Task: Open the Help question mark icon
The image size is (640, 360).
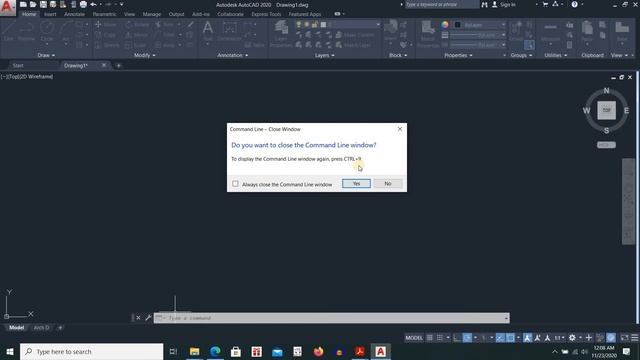Action: (574, 4)
